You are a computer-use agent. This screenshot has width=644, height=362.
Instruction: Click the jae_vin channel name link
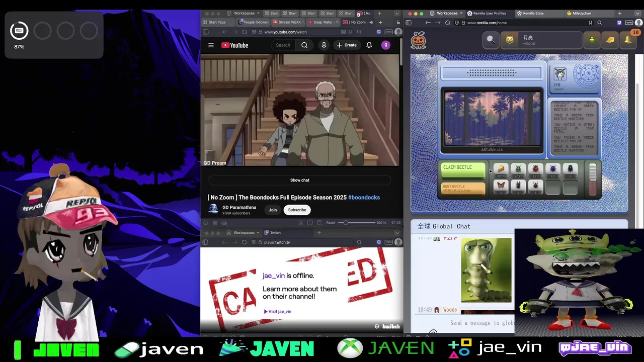[x=273, y=276]
